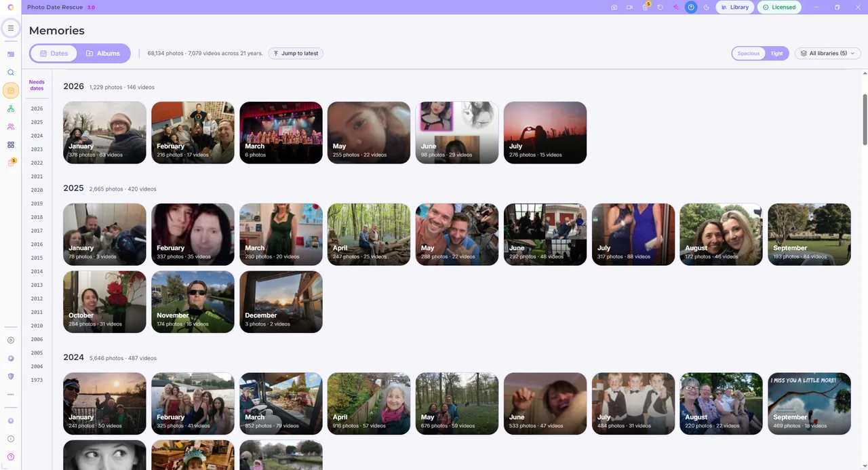This screenshot has height=470, width=868.
Task: Open the info circle icon near the sidebar bottom
Action: coord(11,439)
